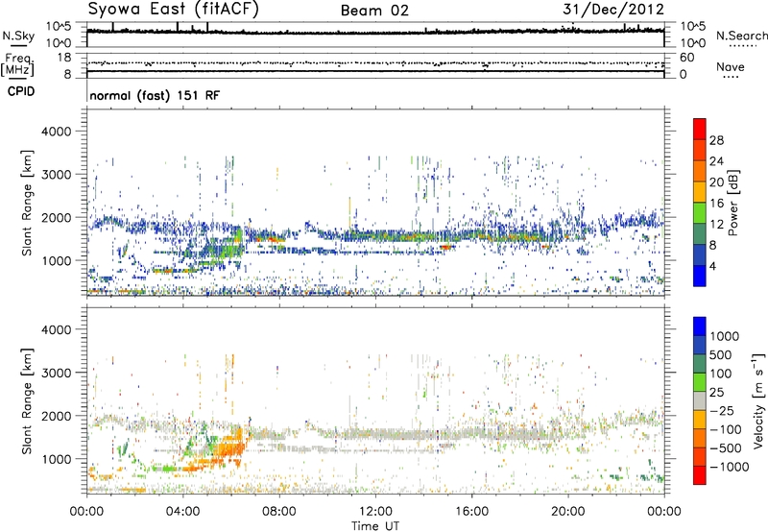Click the 'Syowa East (fitACF)' title
768x532 pixels.
173,9
